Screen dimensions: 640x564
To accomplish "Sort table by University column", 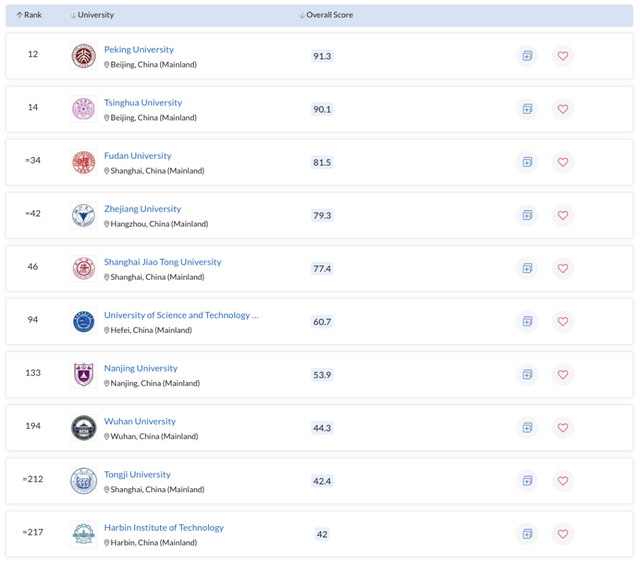I will pos(93,15).
